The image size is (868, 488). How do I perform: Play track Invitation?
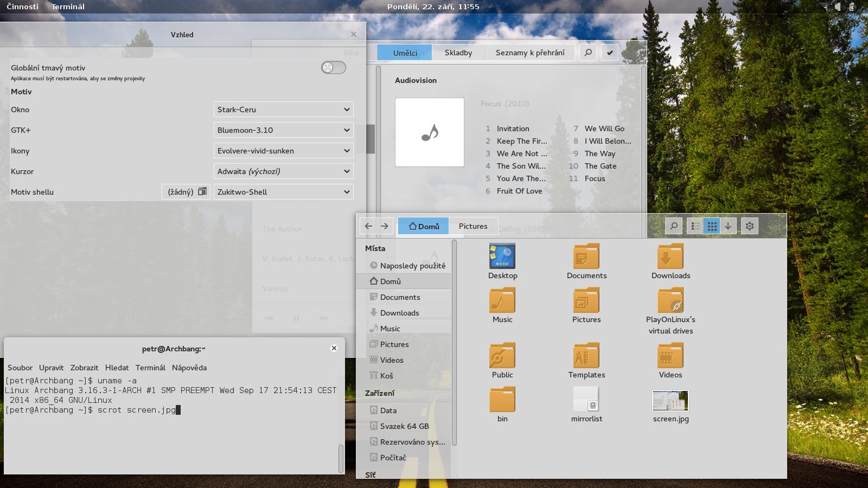pos(513,129)
